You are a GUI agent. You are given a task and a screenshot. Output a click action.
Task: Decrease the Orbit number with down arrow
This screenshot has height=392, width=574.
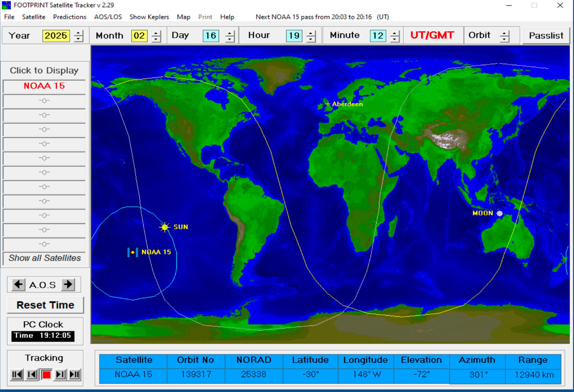(504, 39)
